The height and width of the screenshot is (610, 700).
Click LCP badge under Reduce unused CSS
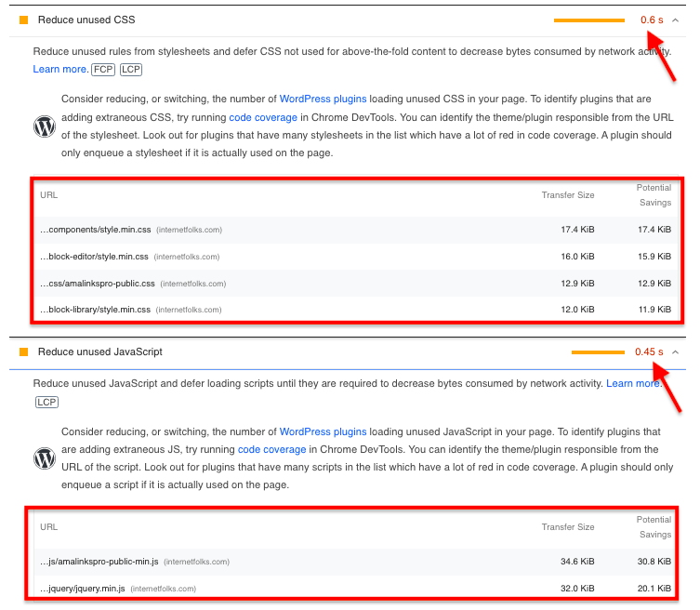131,70
